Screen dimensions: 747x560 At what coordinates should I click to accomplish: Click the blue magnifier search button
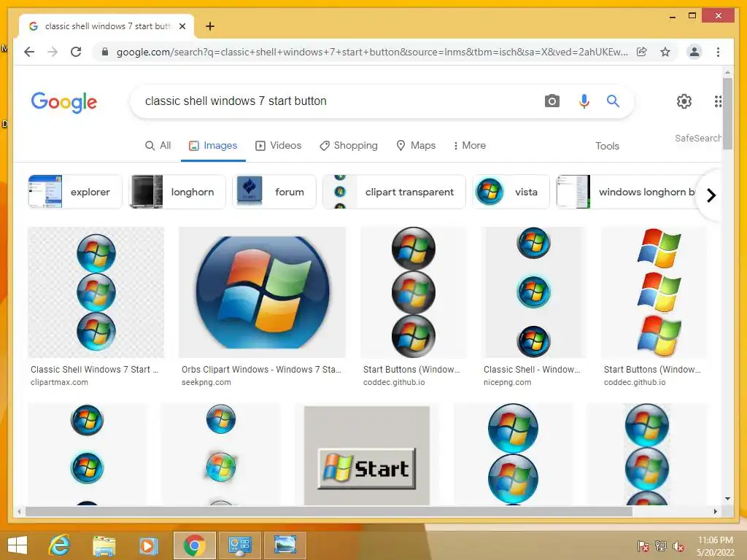613,101
